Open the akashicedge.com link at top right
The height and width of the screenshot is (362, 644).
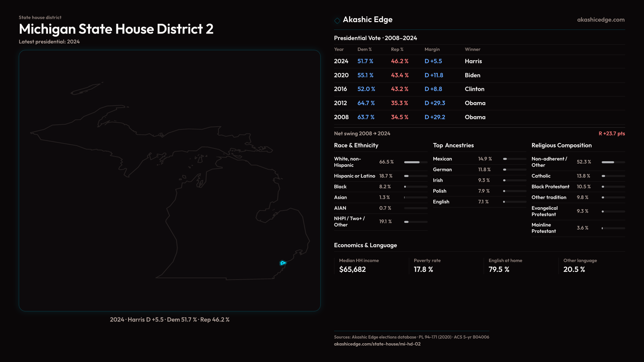click(601, 20)
